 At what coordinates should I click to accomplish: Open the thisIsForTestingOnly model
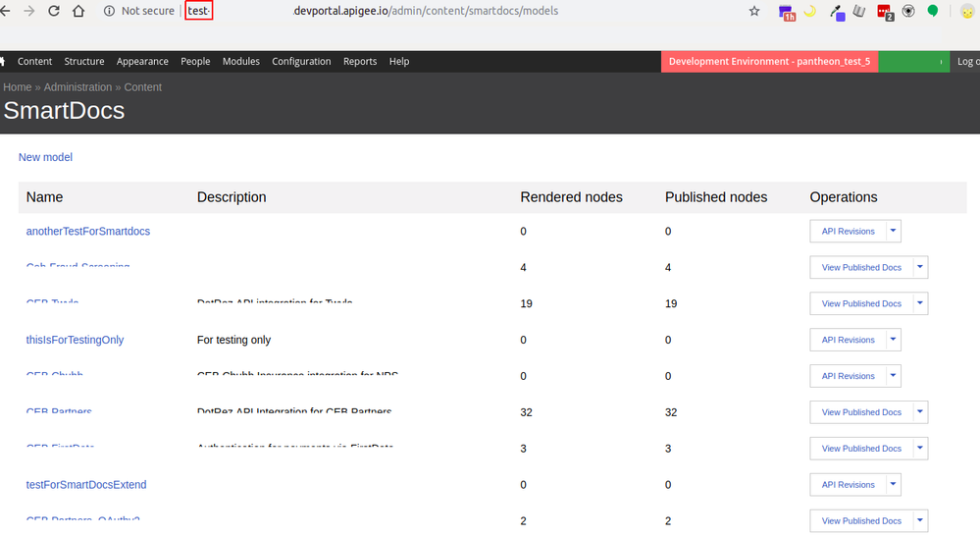pyautogui.click(x=75, y=340)
